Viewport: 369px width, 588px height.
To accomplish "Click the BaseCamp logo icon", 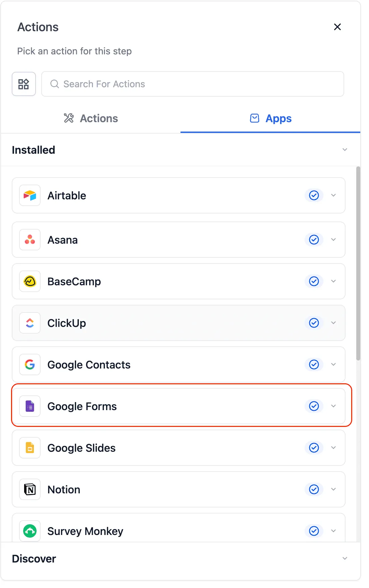I will (30, 281).
